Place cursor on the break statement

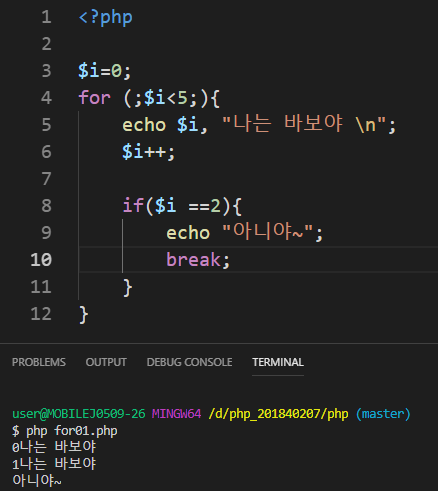[x=198, y=260]
